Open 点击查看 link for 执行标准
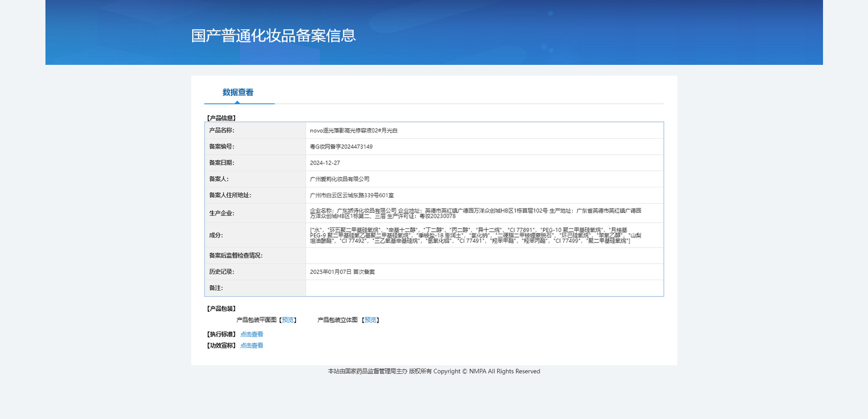 252,334
